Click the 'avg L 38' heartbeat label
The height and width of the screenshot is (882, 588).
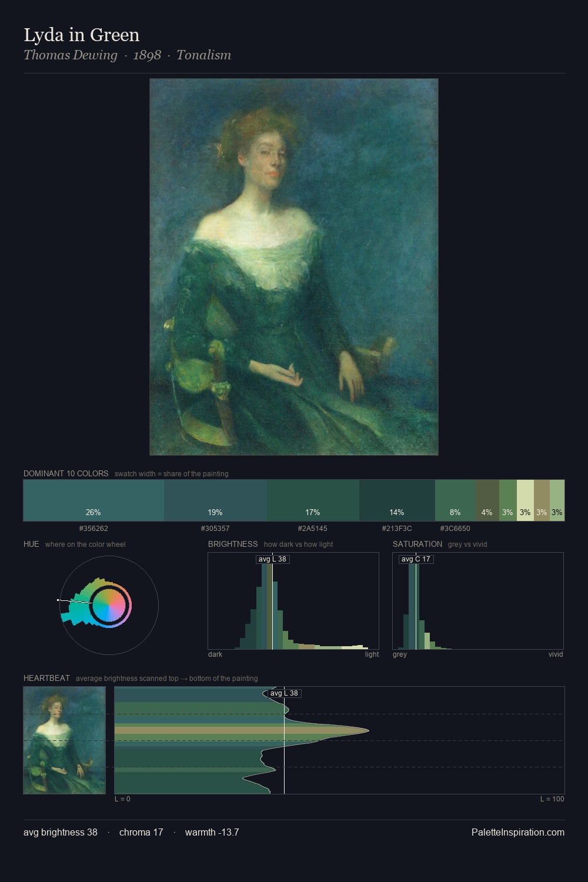pyautogui.click(x=284, y=693)
